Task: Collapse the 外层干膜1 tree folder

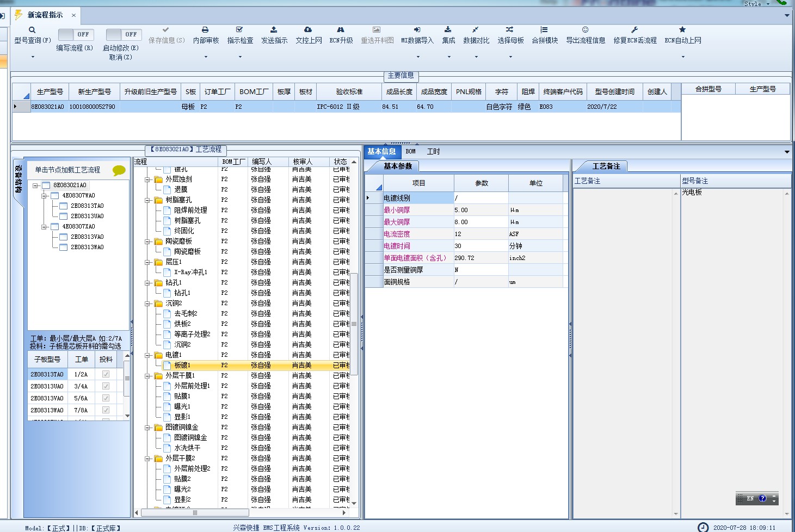Action: pos(147,376)
